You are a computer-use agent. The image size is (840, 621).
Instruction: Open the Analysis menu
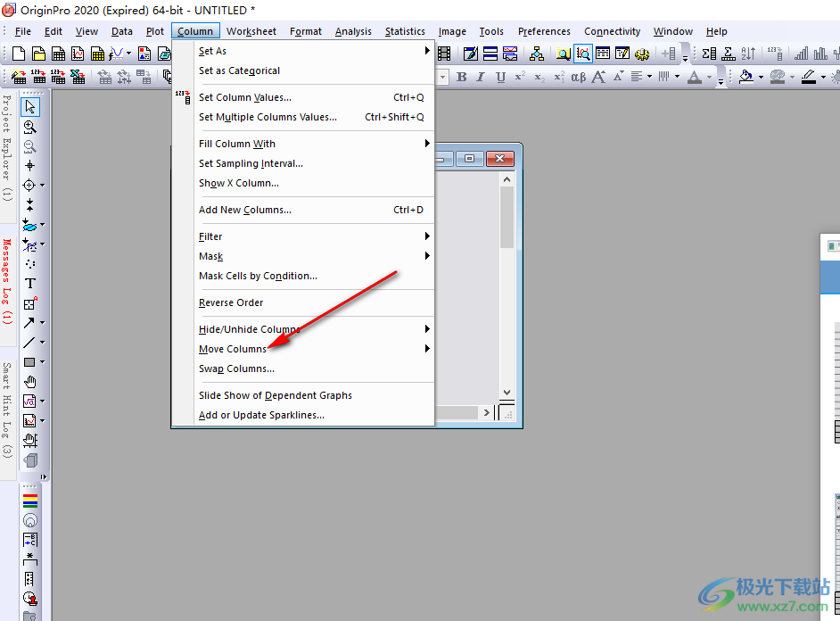353,31
